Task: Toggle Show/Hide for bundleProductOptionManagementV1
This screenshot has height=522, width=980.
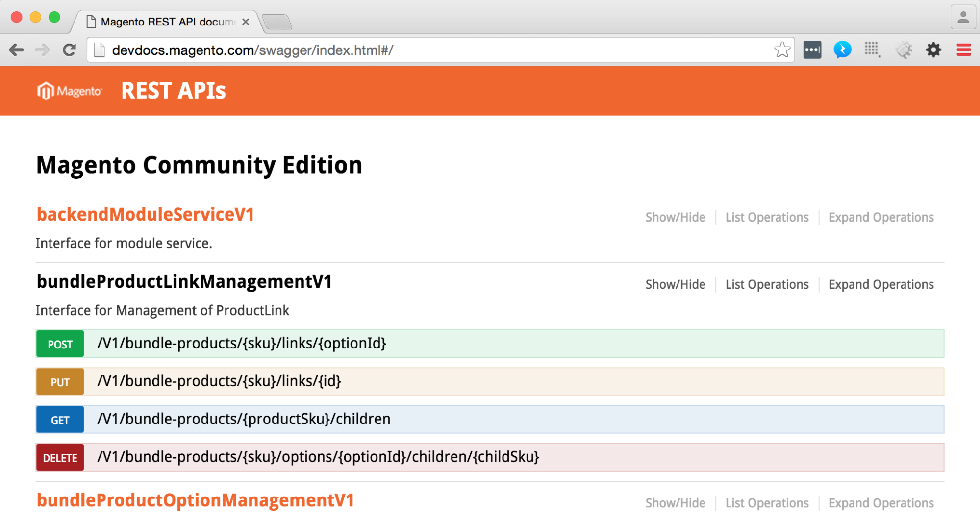Action: click(675, 503)
